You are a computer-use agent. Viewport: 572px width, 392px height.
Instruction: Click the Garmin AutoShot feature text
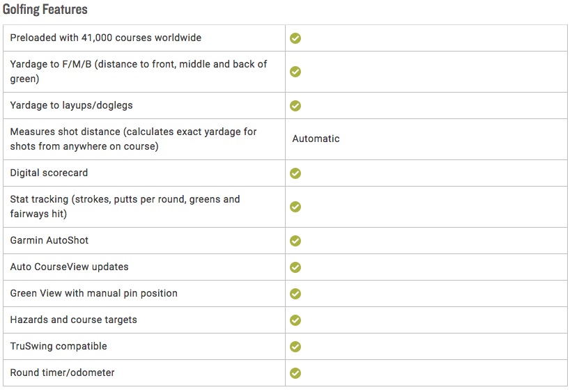pyautogui.click(x=49, y=240)
